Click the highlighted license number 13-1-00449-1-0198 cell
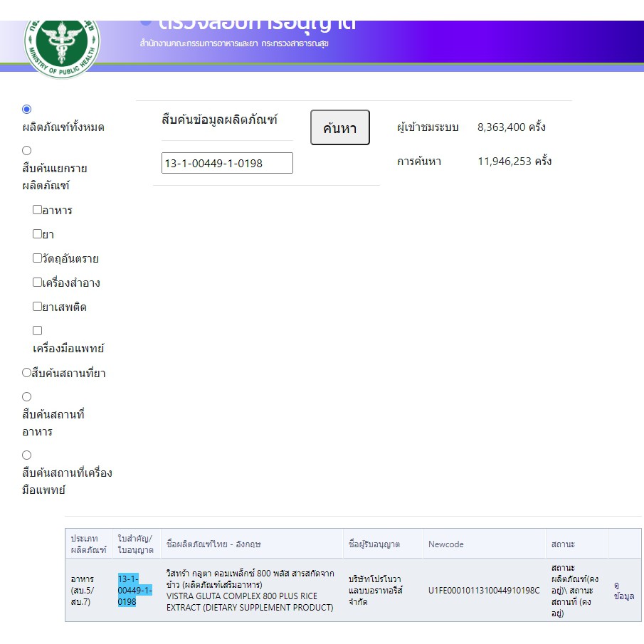The width and height of the screenshot is (644, 644). pyautogui.click(x=134, y=590)
